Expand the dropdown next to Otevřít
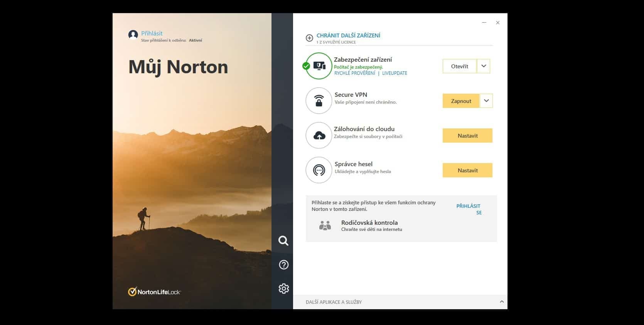The height and width of the screenshot is (325, 644). click(x=484, y=66)
